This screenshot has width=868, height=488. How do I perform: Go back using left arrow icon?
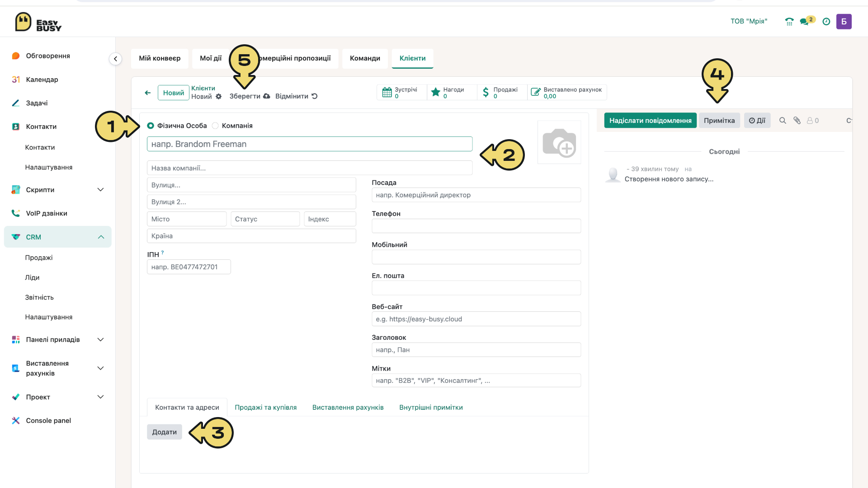[x=147, y=93]
